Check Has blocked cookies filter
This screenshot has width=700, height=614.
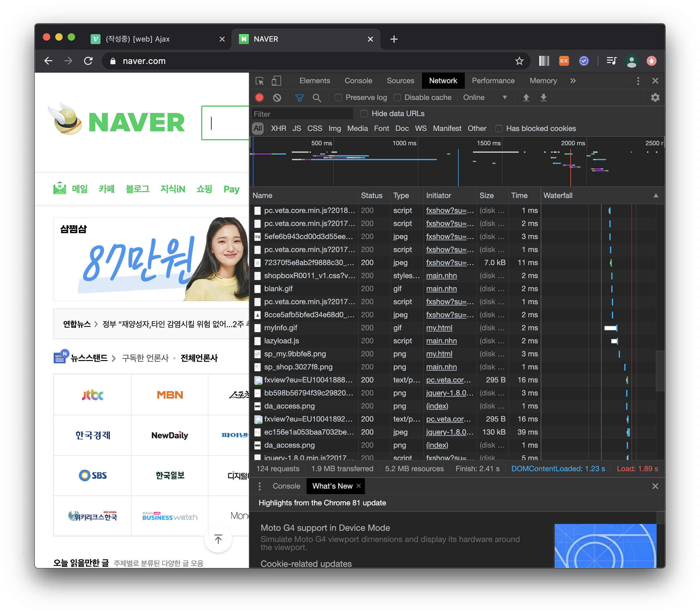click(499, 129)
